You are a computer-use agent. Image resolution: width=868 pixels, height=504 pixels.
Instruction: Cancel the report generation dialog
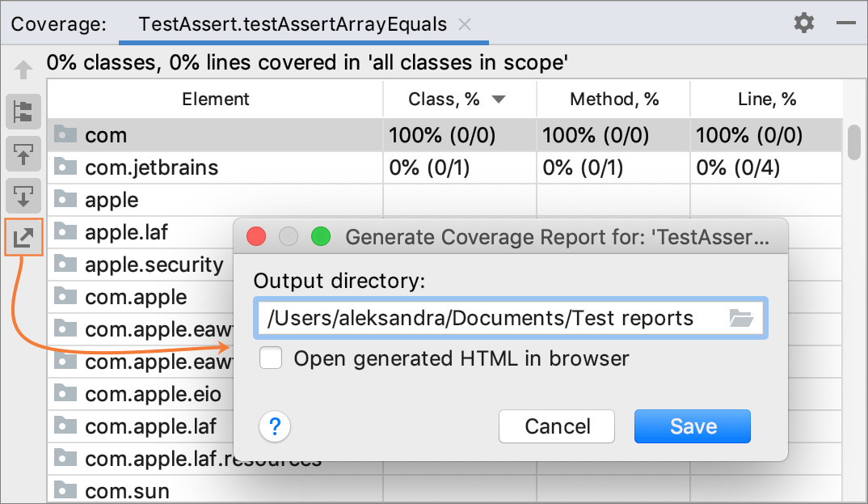pos(556,426)
